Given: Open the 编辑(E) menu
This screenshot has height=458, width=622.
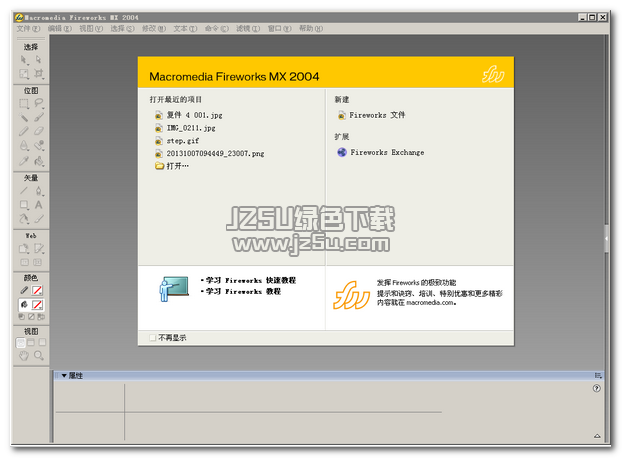Looking at the screenshot, I should 60,29.
